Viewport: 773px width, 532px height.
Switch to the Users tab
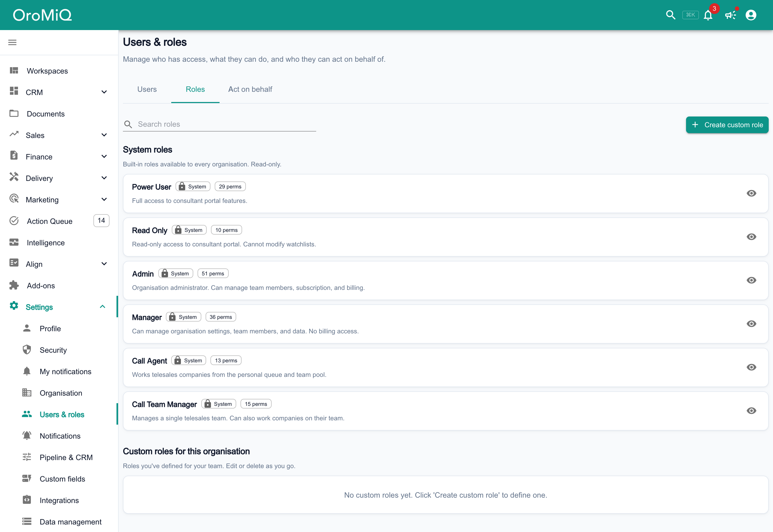(x=147, y=89)
